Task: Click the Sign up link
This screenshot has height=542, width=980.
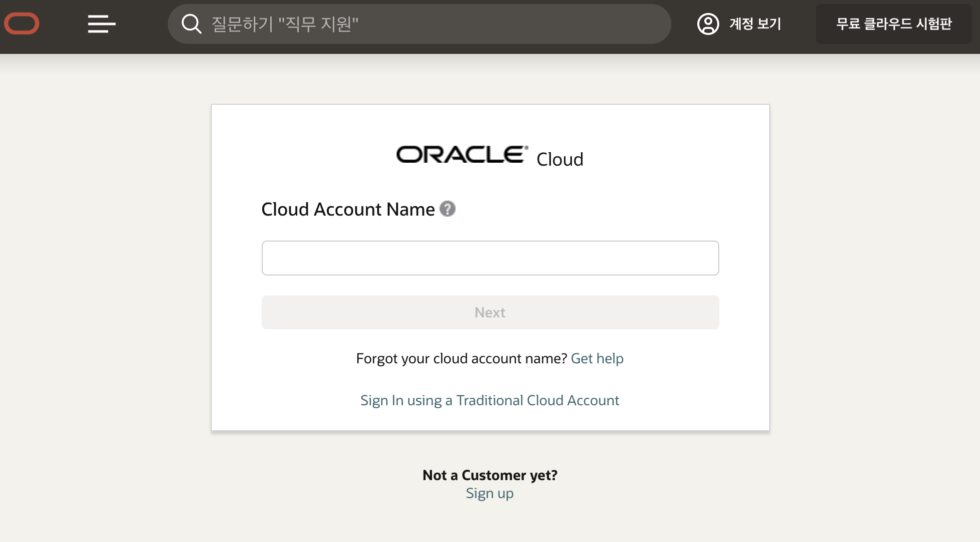Action: [x=490, y=493]
